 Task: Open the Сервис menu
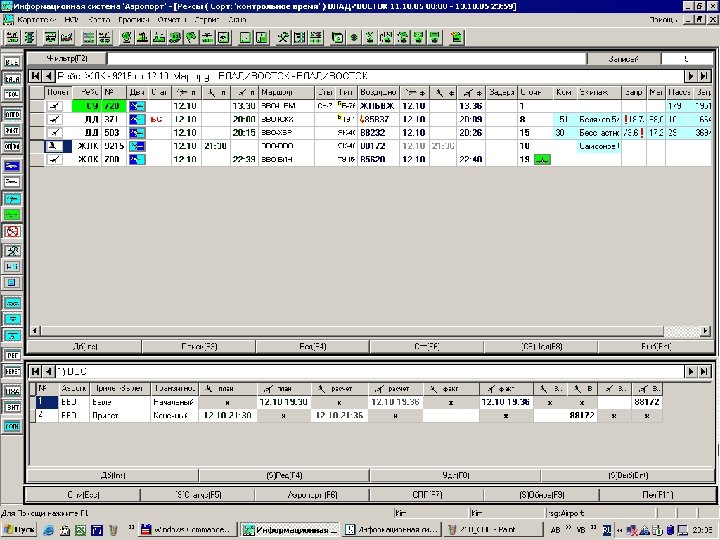click(x=207, y=20)
